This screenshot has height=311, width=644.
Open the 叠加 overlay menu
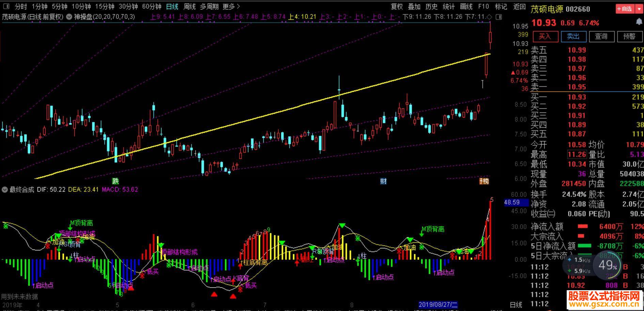414,7
